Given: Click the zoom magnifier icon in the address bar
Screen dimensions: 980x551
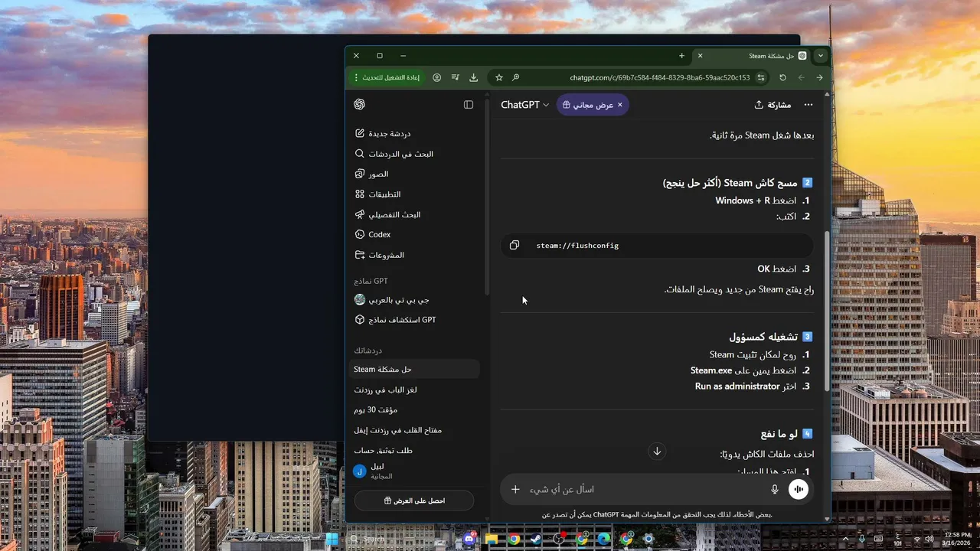Looking at the screenshot, I should click(x=516, y=77).
